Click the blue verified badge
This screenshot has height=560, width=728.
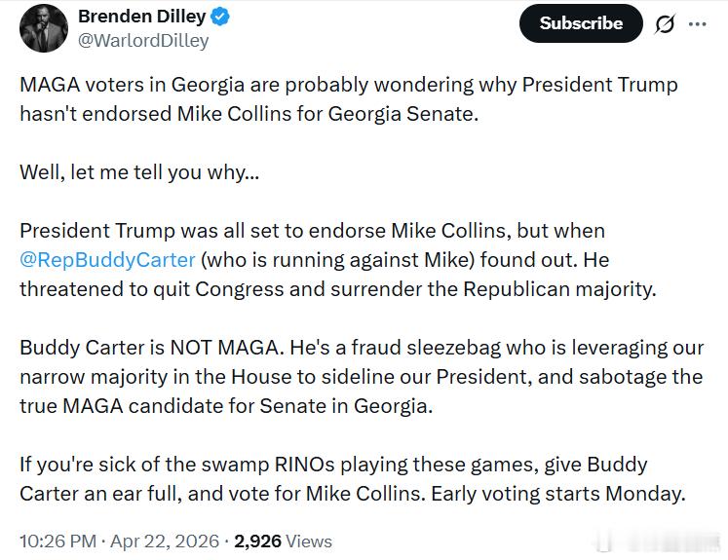tap(221, 17)
